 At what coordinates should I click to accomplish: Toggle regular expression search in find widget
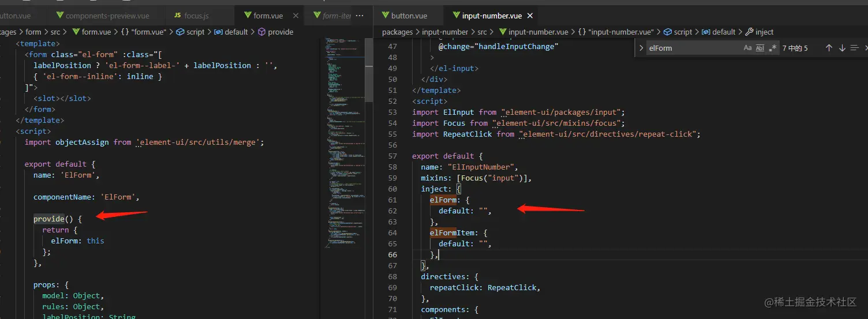pyautogui.click(x=773, y=48)
